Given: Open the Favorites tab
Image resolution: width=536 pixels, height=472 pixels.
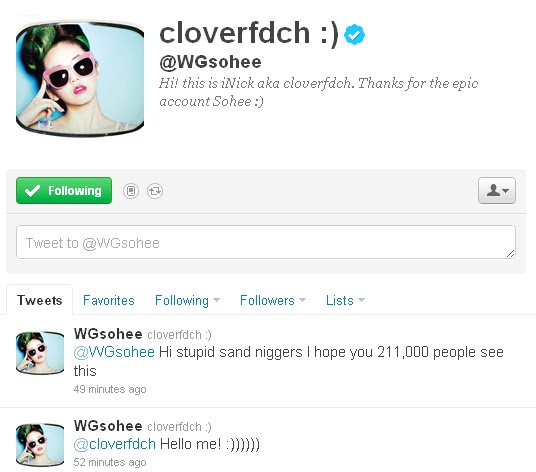Looking at the screenshot, I should pos(109,300).
